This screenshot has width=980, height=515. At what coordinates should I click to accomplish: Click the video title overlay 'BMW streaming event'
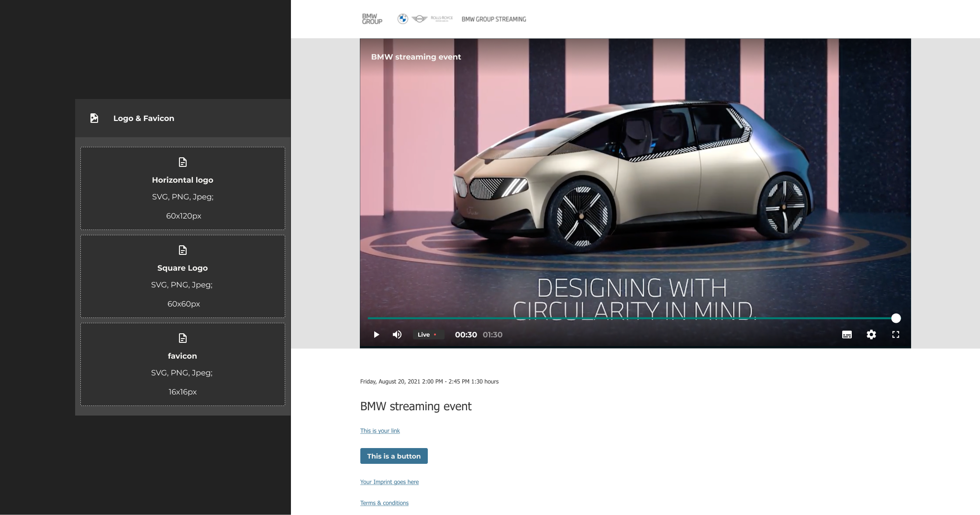[416, 57]
